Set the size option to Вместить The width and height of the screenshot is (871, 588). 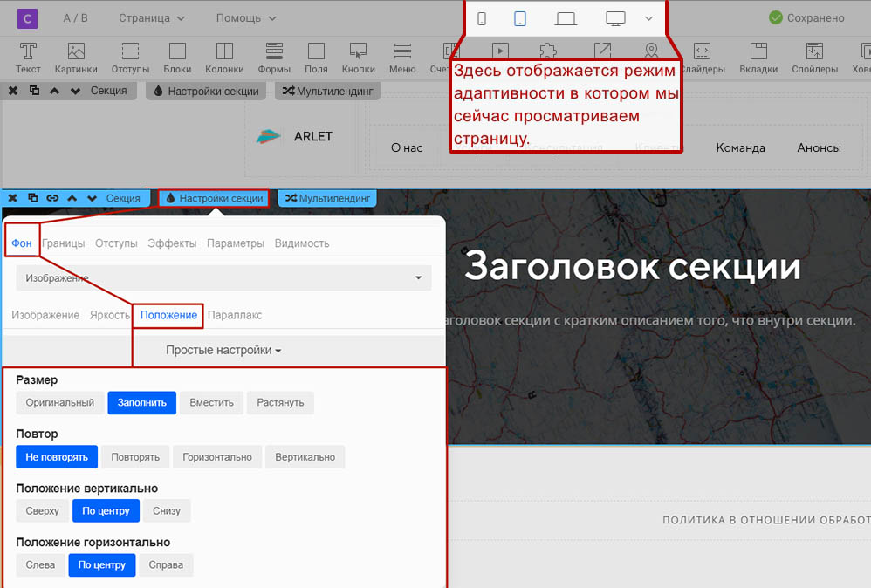point(212,402)
